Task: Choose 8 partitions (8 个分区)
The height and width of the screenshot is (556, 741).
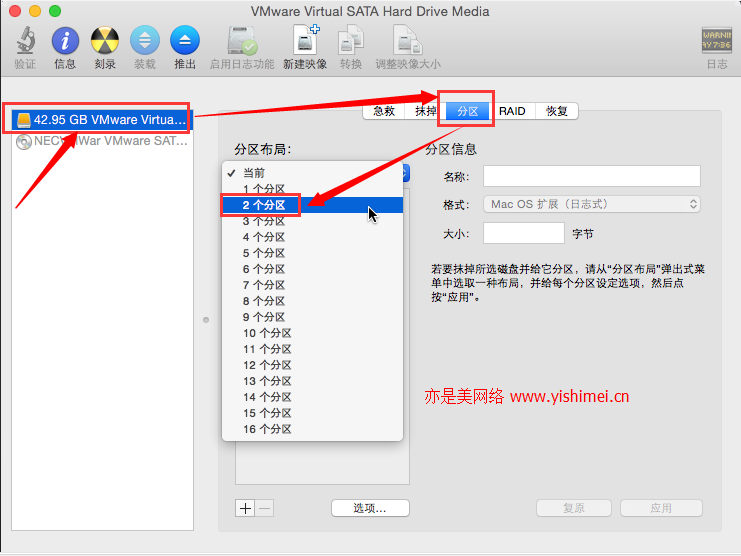Action: click(x=312, y=301)
